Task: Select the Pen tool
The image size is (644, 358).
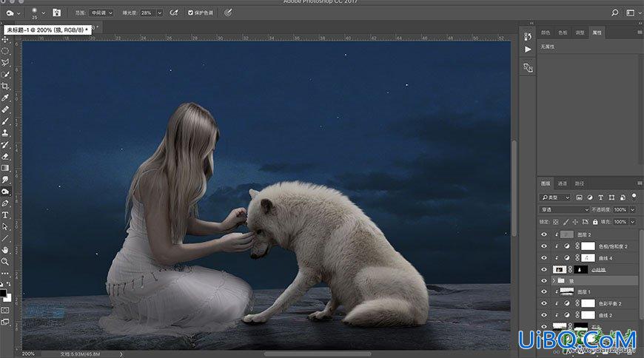Action: coord(5,203)
